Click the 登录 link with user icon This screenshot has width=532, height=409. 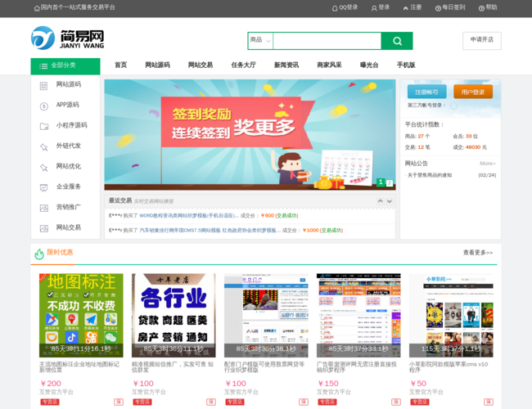[x=381, y=7]
